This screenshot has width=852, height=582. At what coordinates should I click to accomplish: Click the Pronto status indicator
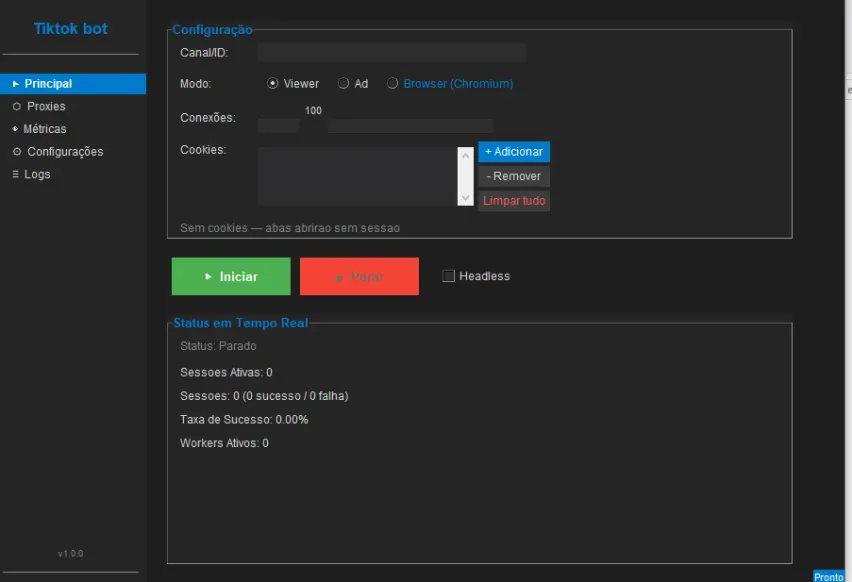pyautogui.click(x=829, y=577)
